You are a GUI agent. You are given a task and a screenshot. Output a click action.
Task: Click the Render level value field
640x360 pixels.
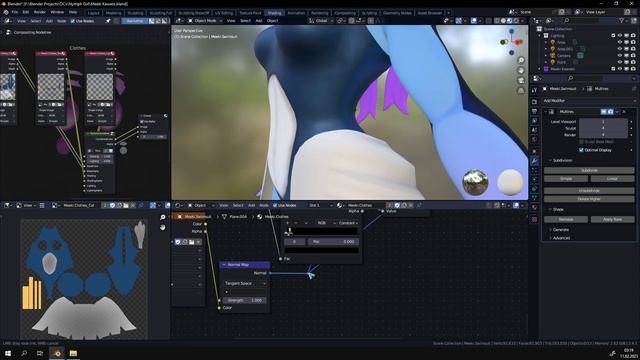coord(603,135)
